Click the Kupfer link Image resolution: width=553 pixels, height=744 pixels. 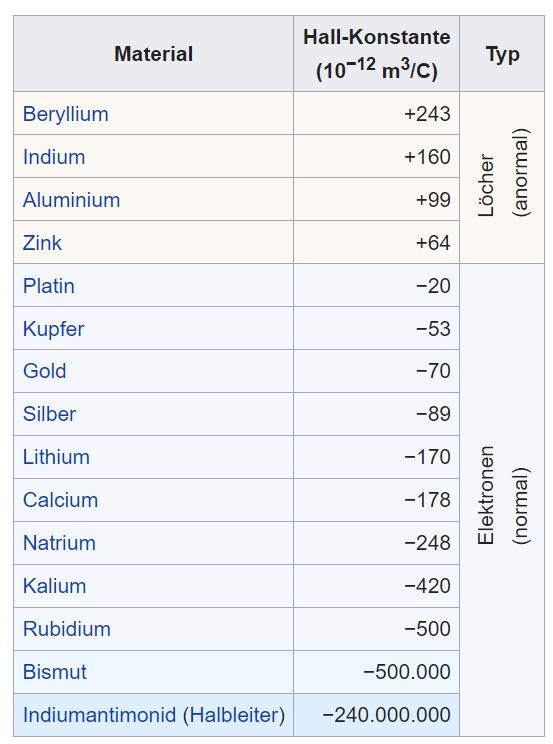tap(54, 329)
